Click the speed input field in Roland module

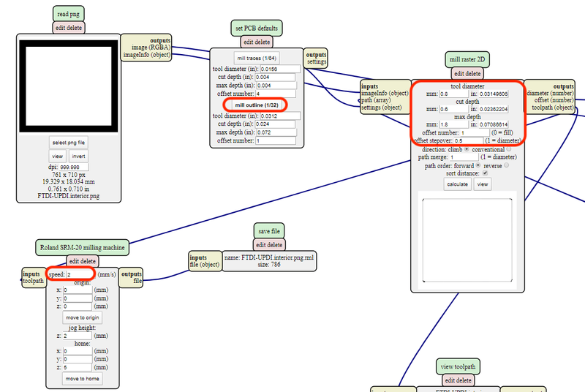point(78,274)
